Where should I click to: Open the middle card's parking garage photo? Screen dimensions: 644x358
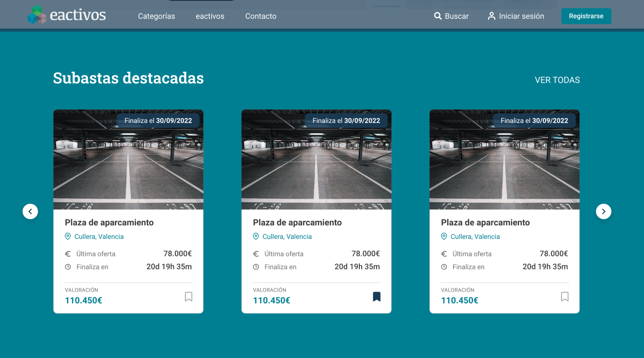[316, 159]
